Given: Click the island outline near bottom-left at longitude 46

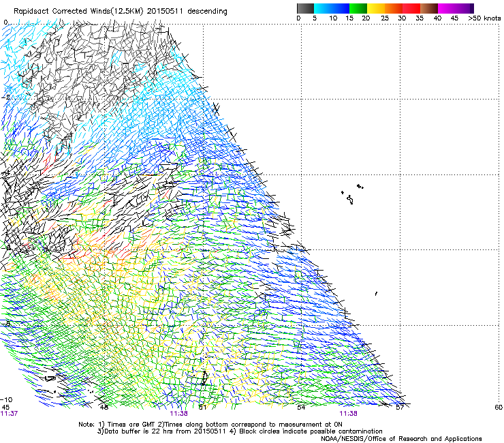Looking at the screenshot, I should tap(50, 379).
